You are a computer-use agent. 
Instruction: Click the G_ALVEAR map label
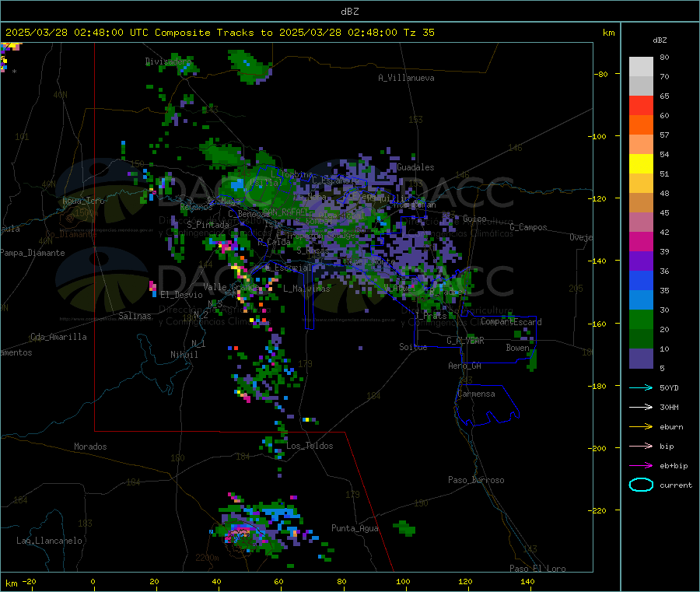(x=465, y=341)
